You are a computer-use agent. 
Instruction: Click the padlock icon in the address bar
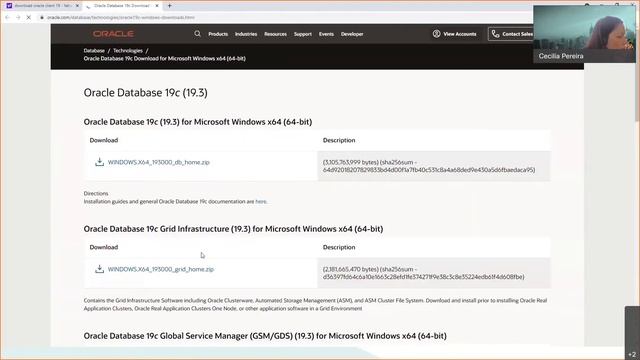coord(42,18)
